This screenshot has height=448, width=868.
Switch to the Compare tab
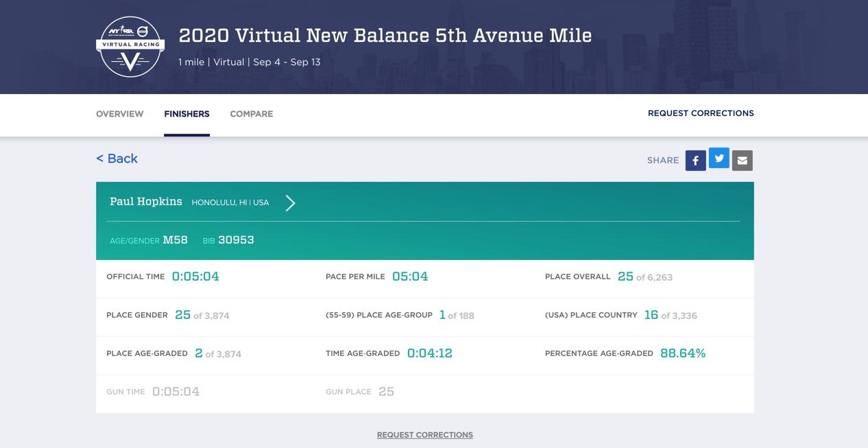point(252,114)
